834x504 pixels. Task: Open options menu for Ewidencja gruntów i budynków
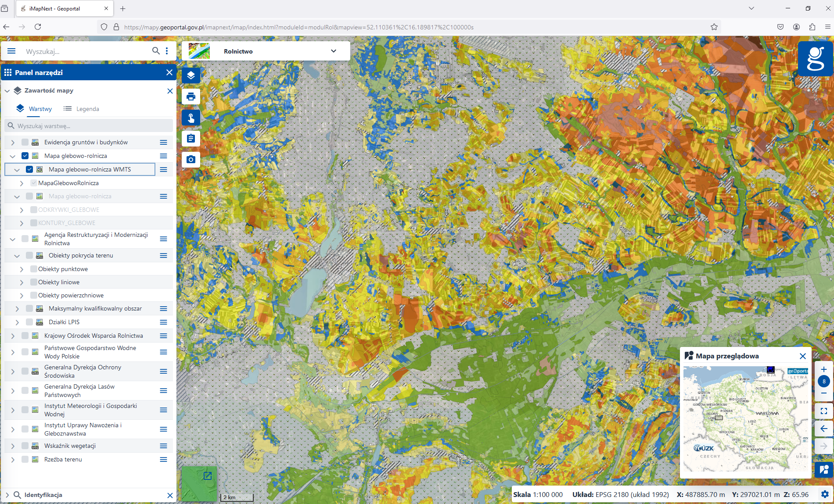[x=164, y=143]
